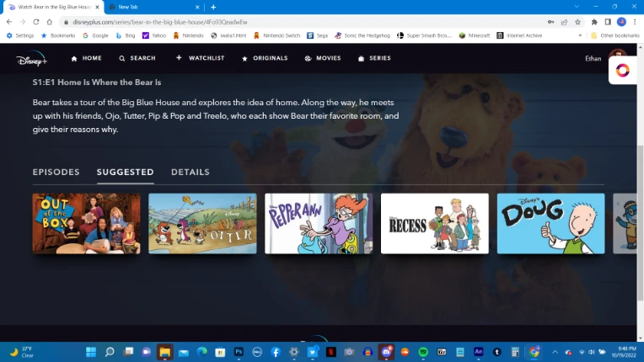Open the Other bookmarks folder
Screen dimensions: 644x362
pos(614,35)
